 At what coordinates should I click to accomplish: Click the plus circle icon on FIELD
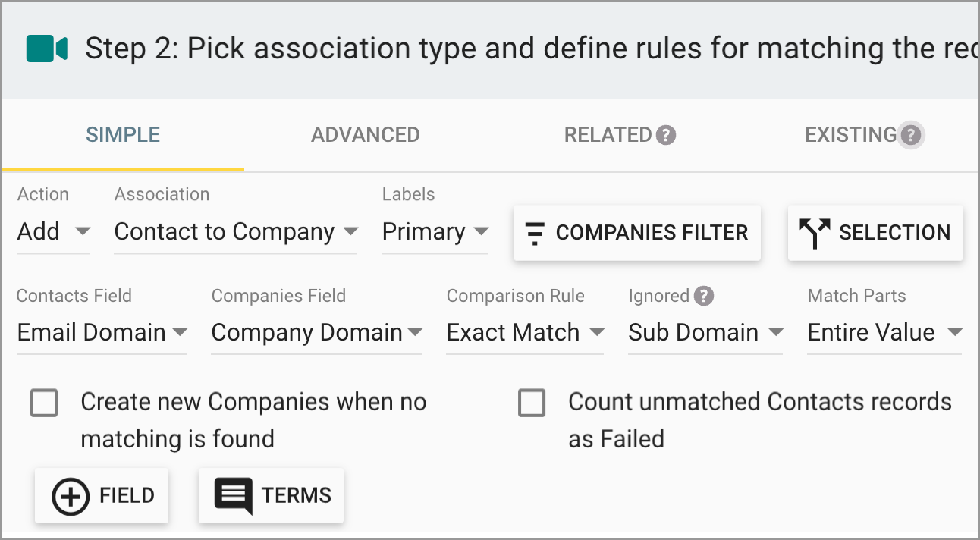(70, 496)
